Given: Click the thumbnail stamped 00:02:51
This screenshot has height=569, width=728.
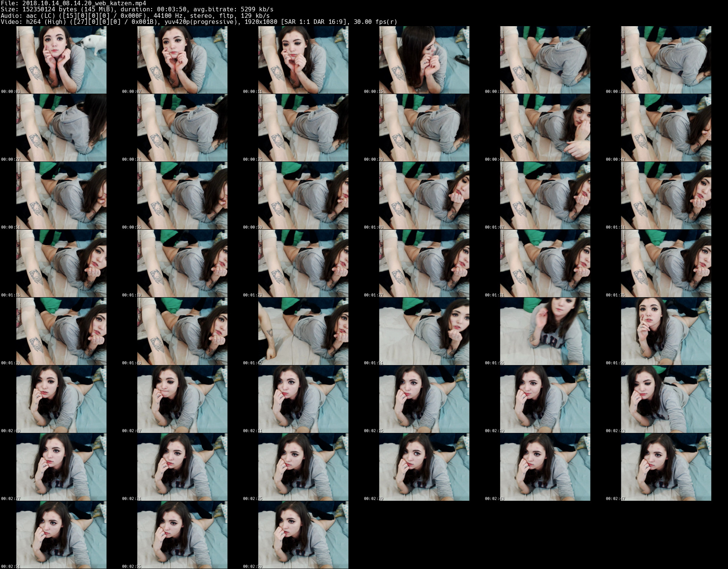Looking at the screenshot, I should tap(61, 535).
